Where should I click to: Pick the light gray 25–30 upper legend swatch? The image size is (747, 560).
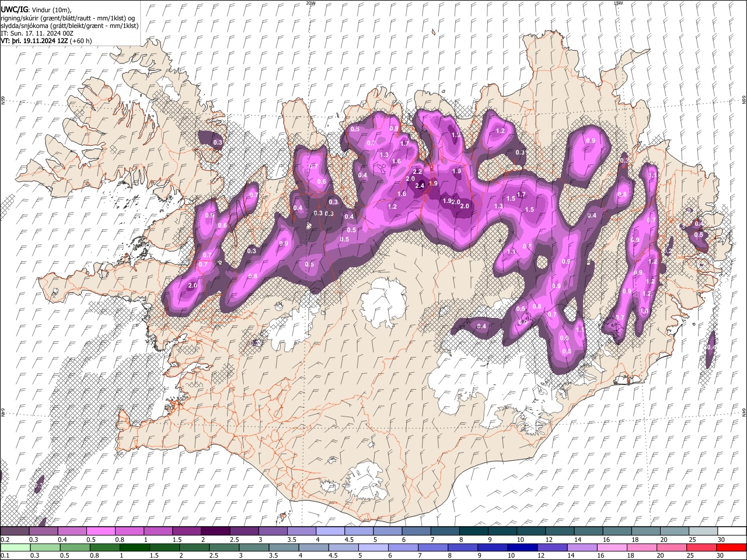tap(703, 531)
